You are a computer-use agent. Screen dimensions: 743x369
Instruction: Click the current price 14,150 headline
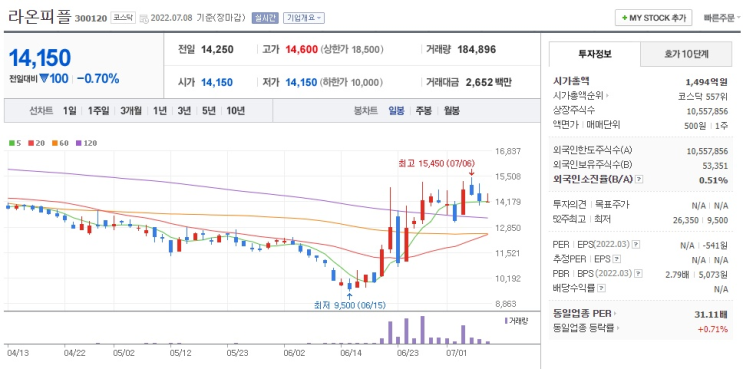(x=40, y=58)
